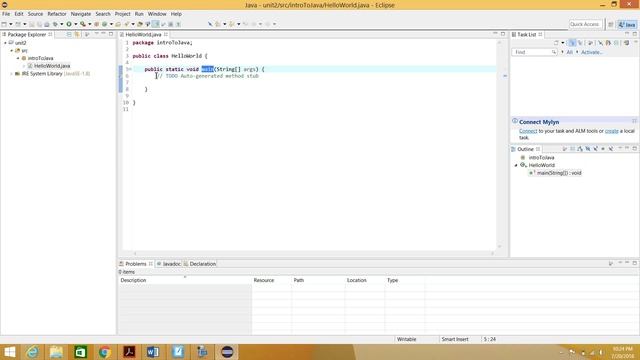The width and height of the screenshot is (640, 360).
Task: Open the Refactor menu
Action: coord(57,14)
